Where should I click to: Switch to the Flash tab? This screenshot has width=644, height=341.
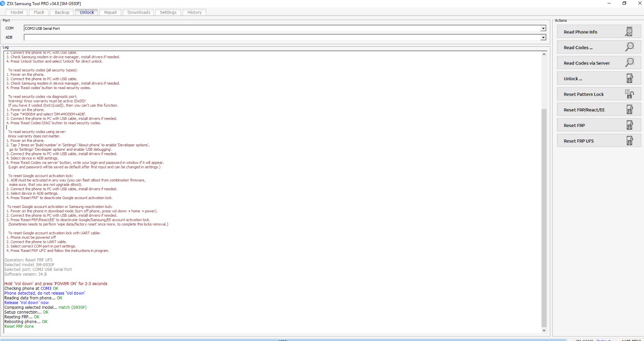(x=39, y=12)
